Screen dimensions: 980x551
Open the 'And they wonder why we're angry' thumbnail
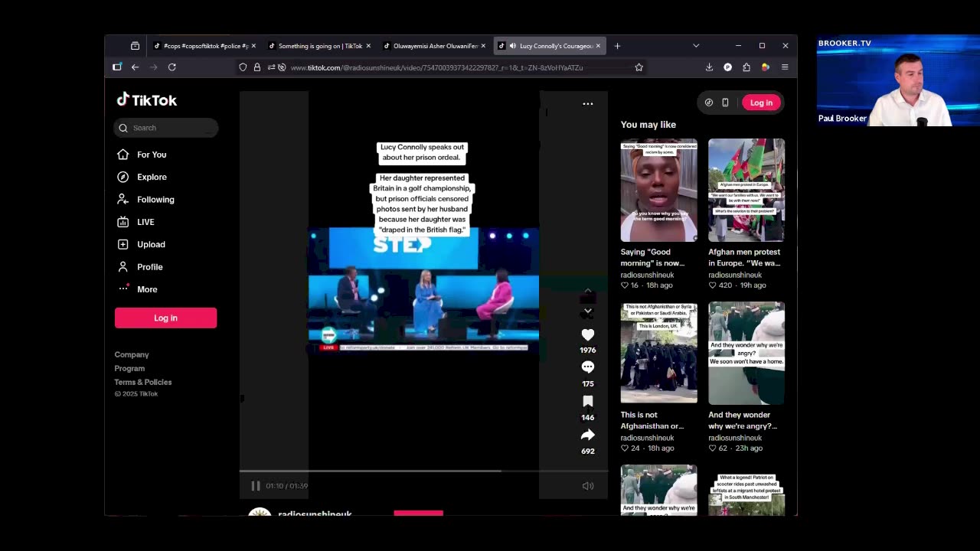[x=746, y=353]
